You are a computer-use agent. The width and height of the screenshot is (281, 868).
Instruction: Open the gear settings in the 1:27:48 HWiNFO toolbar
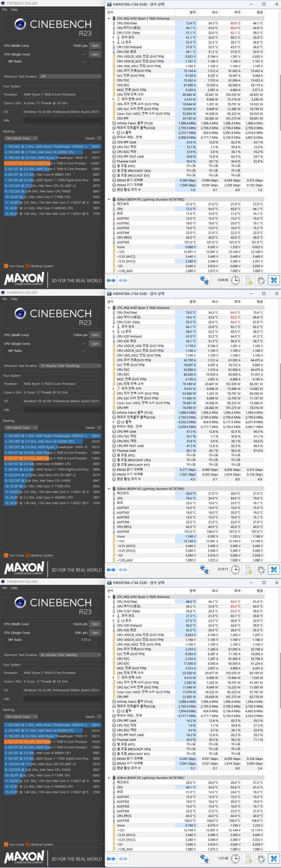pyautogui.click(x=261, y=858)
